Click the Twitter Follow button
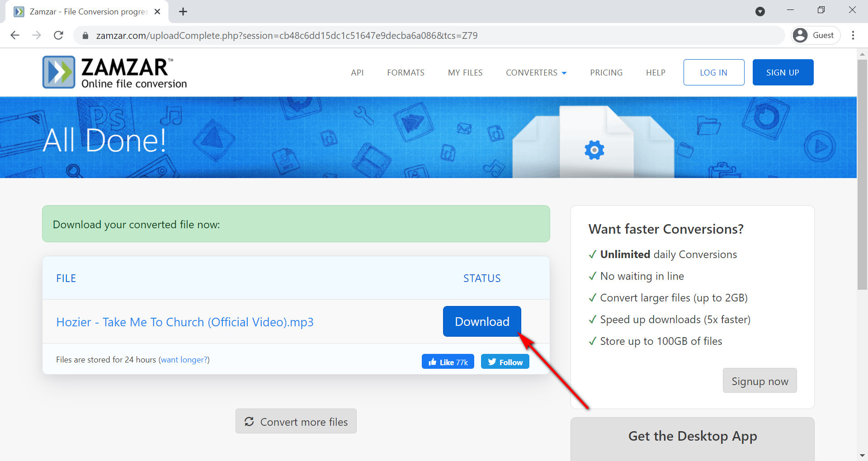This screenshot has height=461, width=868. click(505, 362)
